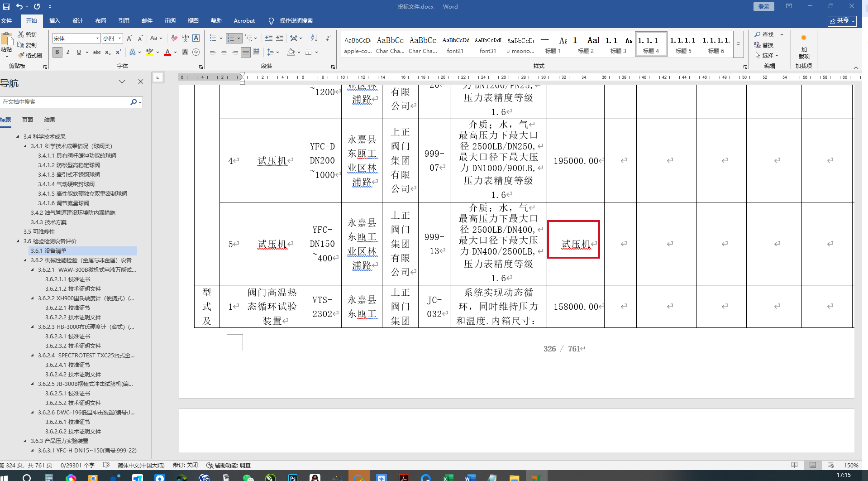Screen dimensions: 868x481
Task: Undo the last action
Action: click(x=19, y=6)
